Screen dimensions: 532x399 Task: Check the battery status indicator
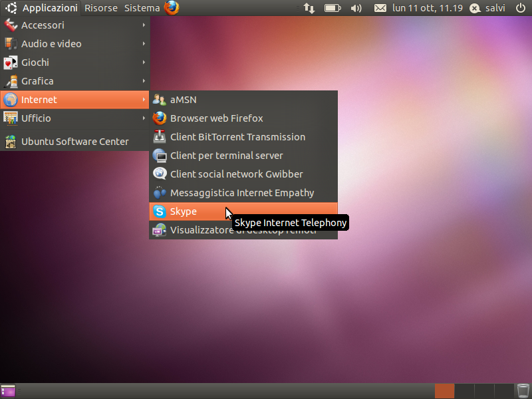pos(332,8)
